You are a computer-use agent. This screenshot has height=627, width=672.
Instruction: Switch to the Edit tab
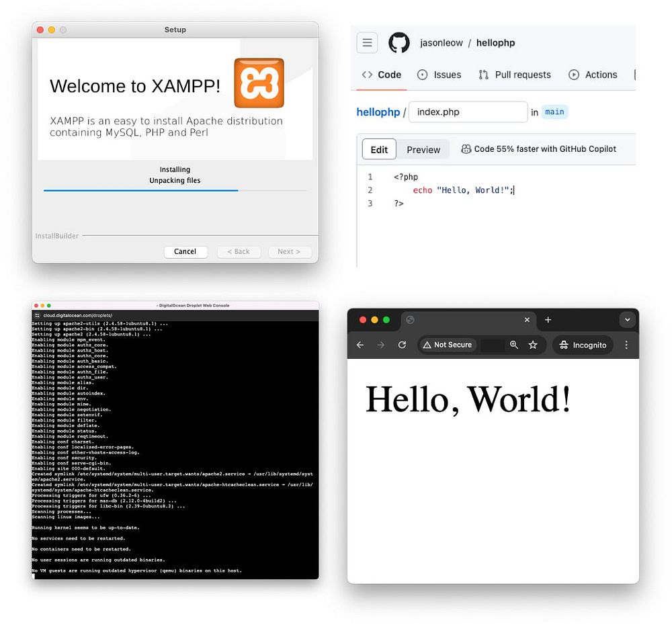[x=379, y=150]
